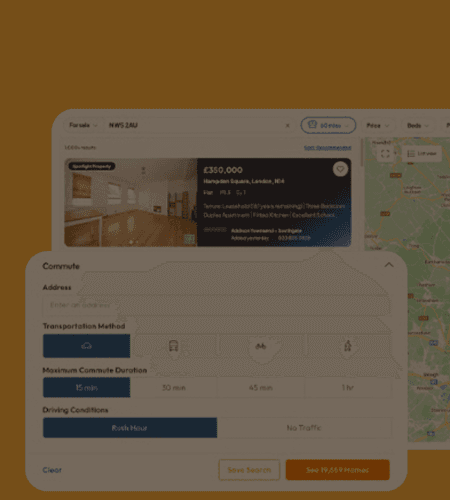Screen dimensions: 450x500
Task: Select Rush Hour driving conditions
Action: point(130,428)
